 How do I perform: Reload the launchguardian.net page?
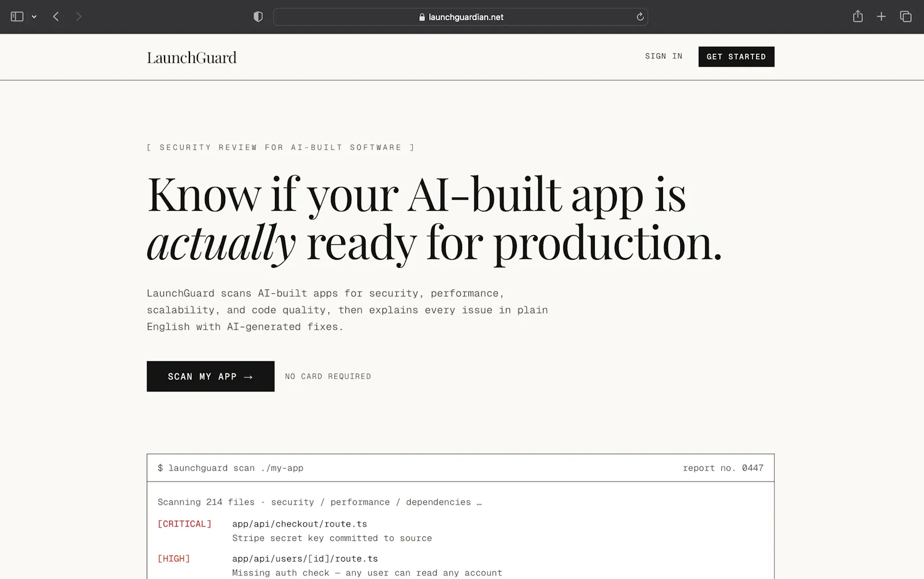click(640, 17)
